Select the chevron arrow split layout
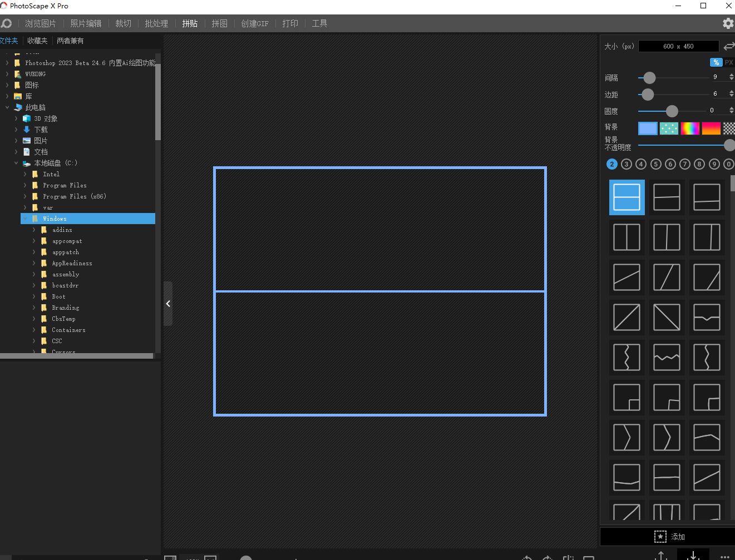 (627, 438)
